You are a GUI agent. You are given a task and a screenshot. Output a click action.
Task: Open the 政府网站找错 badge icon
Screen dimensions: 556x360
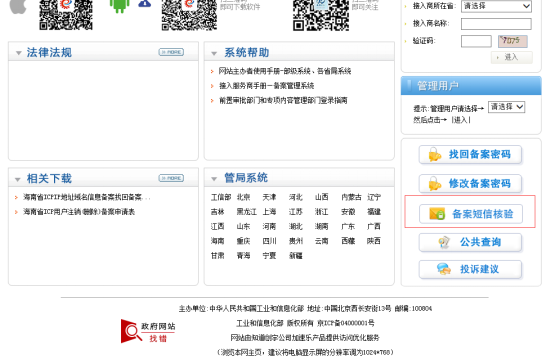[148, 331]
